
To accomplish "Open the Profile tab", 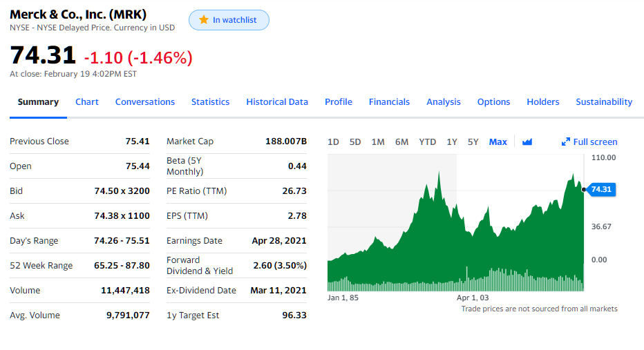I will (339, 101).
